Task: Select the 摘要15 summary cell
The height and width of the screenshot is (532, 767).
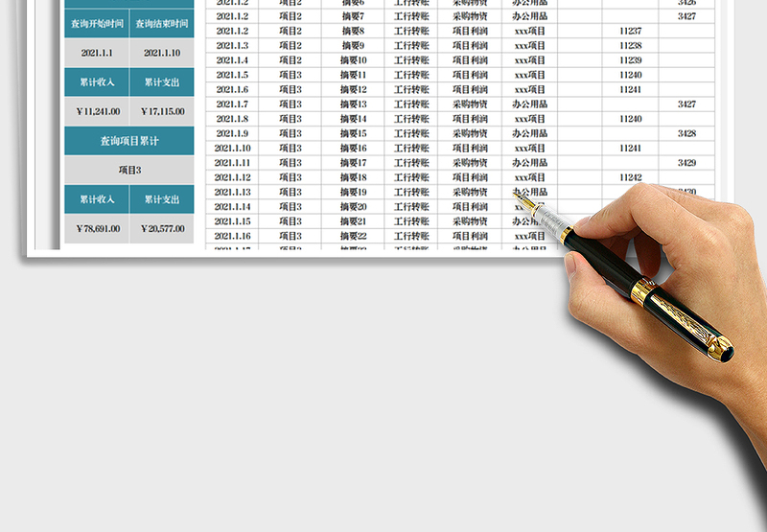Action: [x=354, y=133]
